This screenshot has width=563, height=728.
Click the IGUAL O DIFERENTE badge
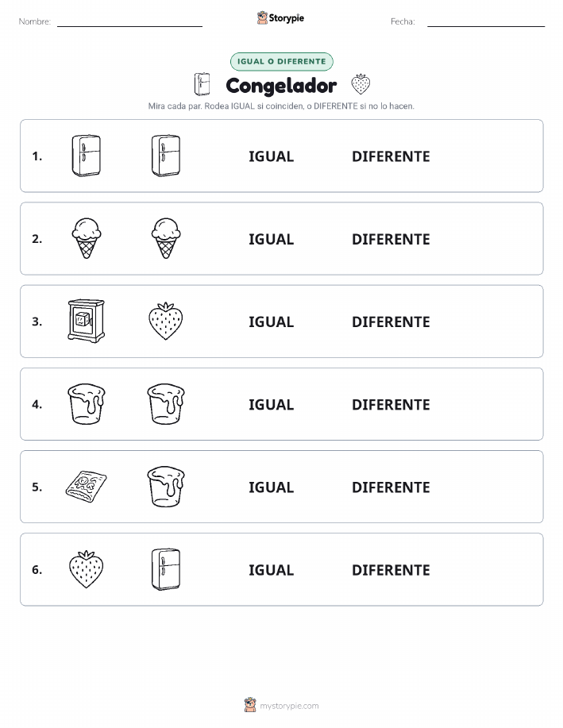click(281, 61)
